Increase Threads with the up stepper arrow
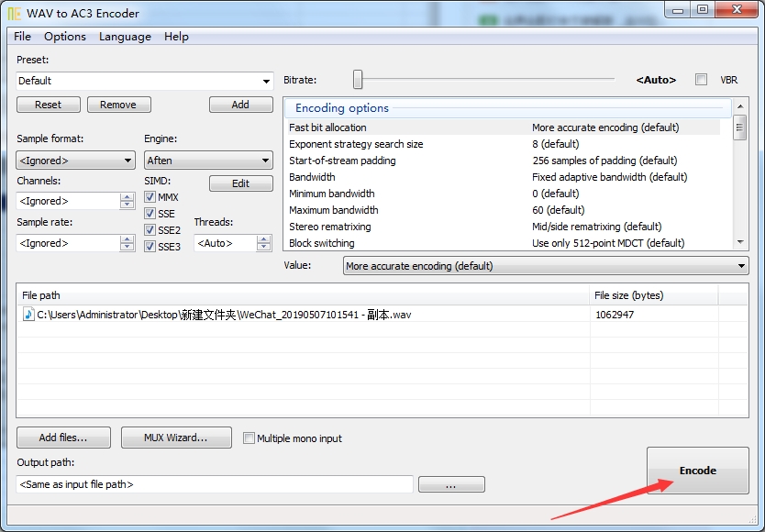765x532 pixels. (x=264, y=238)
